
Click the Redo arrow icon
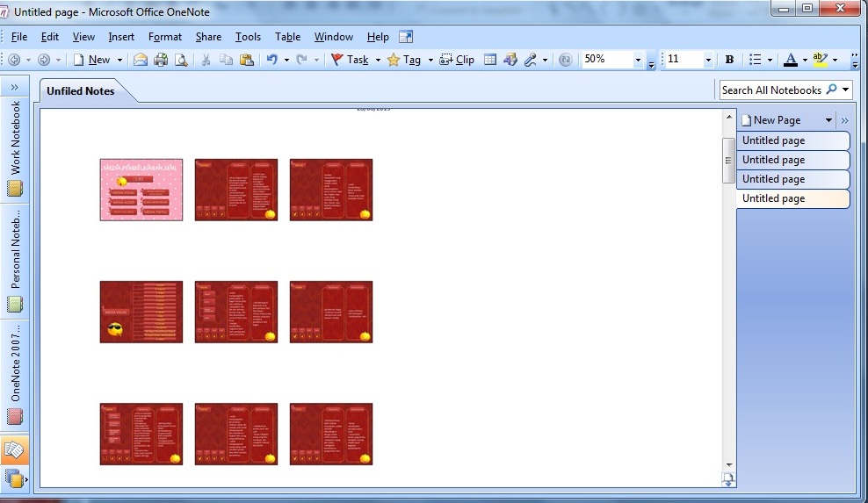[301, 59]
